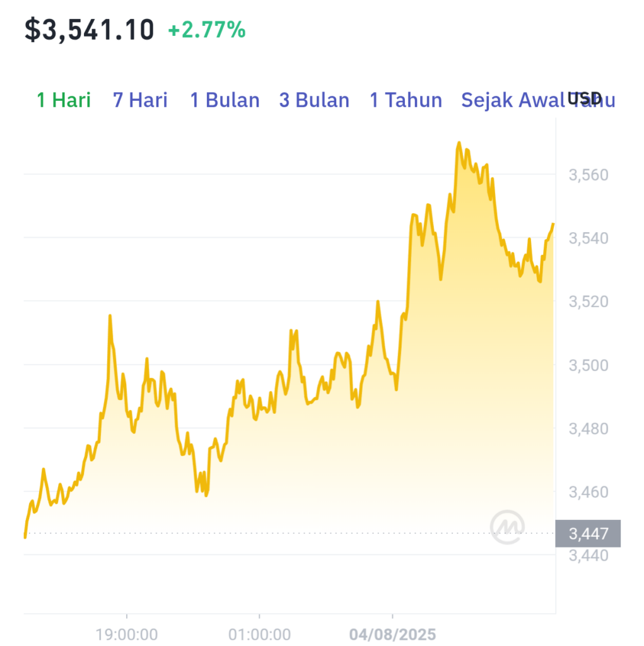This screenshot has width=644, height=646.
Task: Click the $3,541.10 current price
Action: coord(90,30)
